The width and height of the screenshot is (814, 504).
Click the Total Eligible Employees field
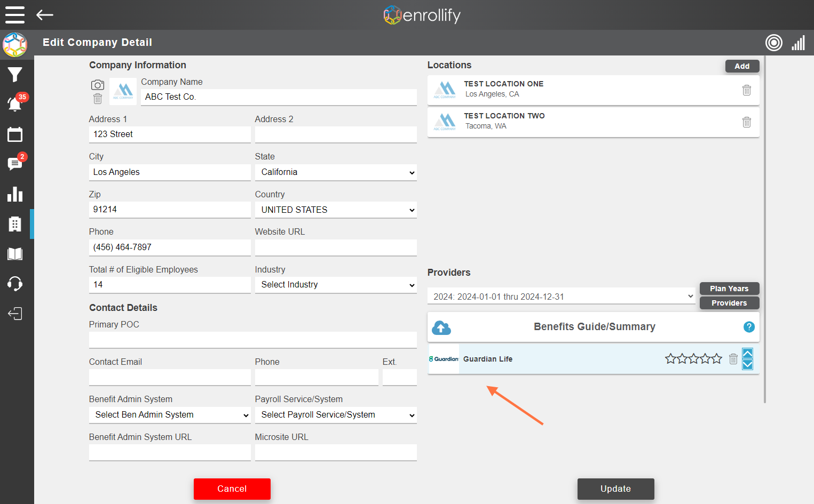pos(170,285)
